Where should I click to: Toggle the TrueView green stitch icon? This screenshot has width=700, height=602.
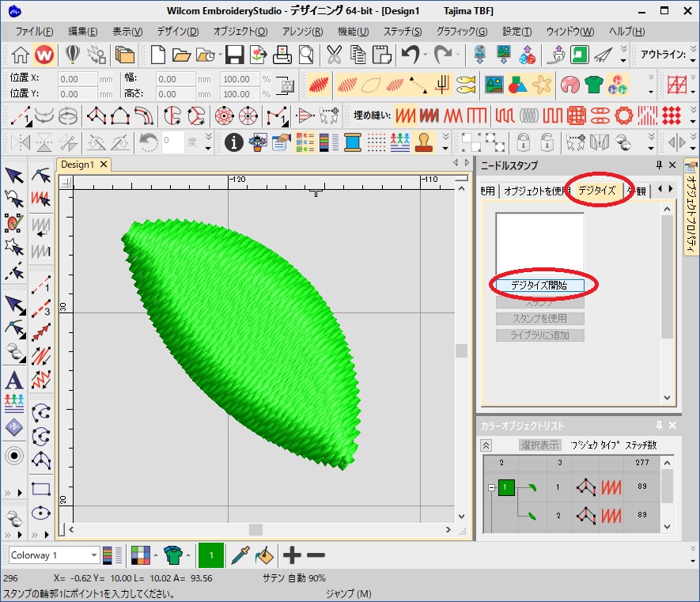(x=580, y=55)
